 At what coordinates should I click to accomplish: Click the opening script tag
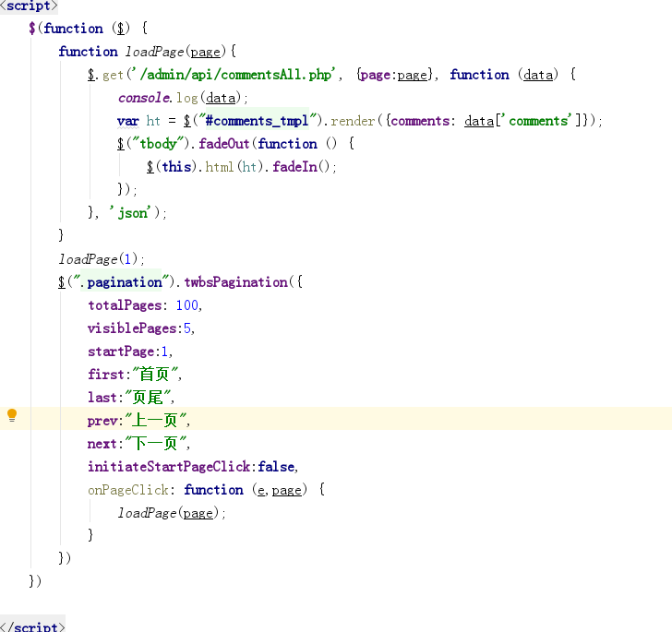pyautogui.click(x=29, y=6)
